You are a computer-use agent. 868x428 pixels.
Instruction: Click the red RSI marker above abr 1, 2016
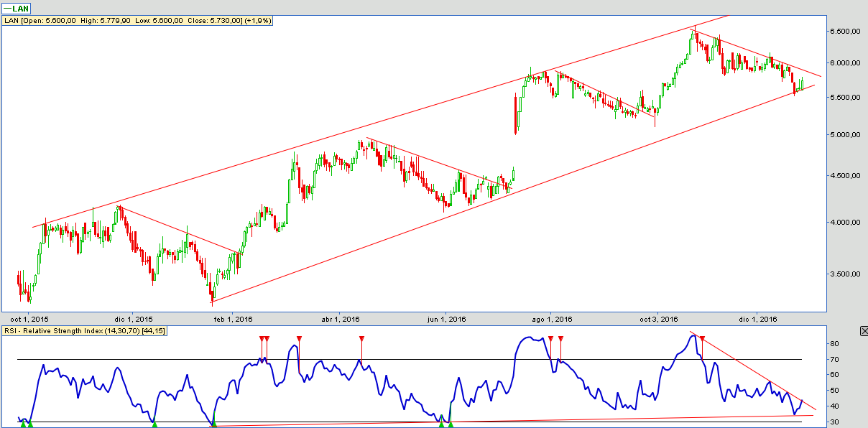[x=362, y=338]
